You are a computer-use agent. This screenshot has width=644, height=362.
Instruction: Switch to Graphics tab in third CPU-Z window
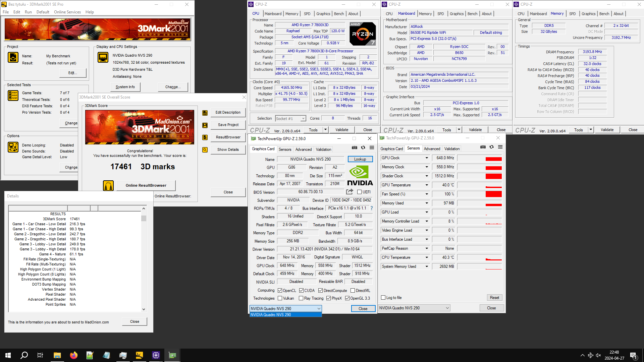point(588,14)
